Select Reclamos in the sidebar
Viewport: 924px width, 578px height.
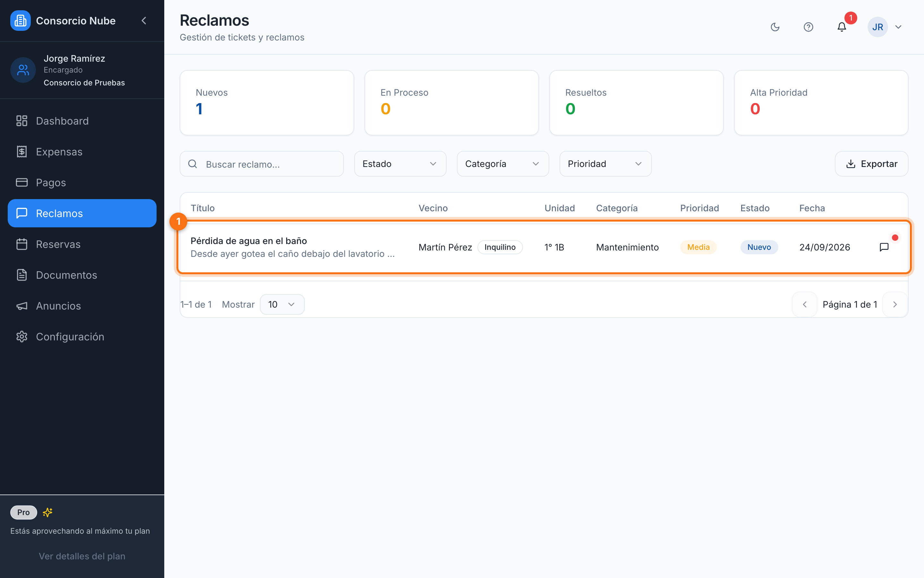point(82,213)
